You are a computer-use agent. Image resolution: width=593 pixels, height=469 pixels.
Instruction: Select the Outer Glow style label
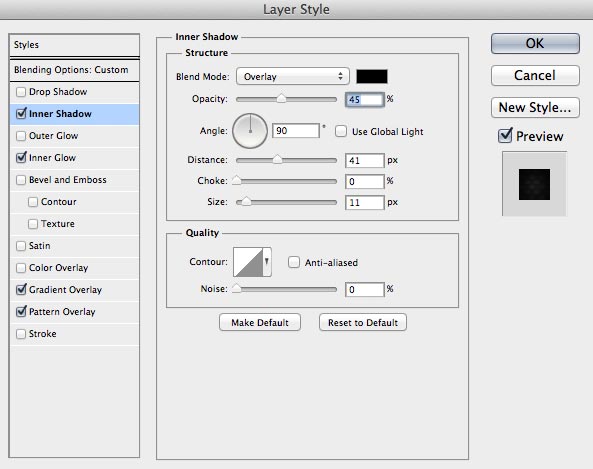(x=53, y=136)
